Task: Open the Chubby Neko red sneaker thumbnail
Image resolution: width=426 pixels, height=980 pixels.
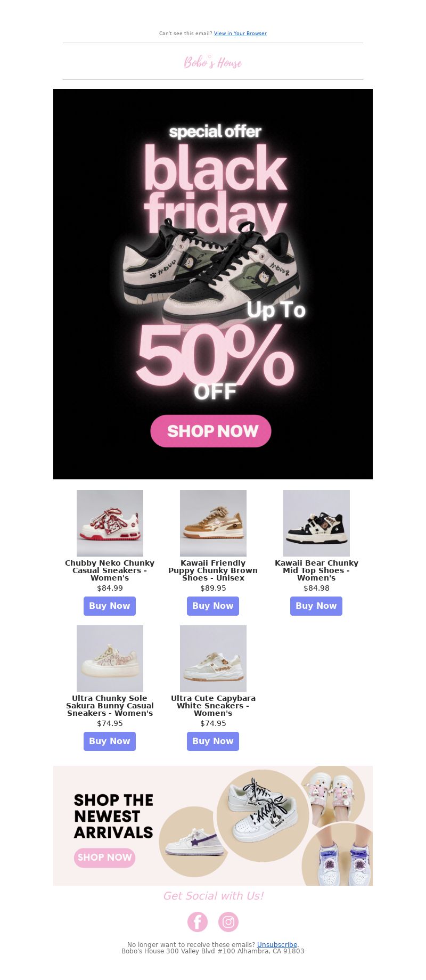Action: coord(110,523)
